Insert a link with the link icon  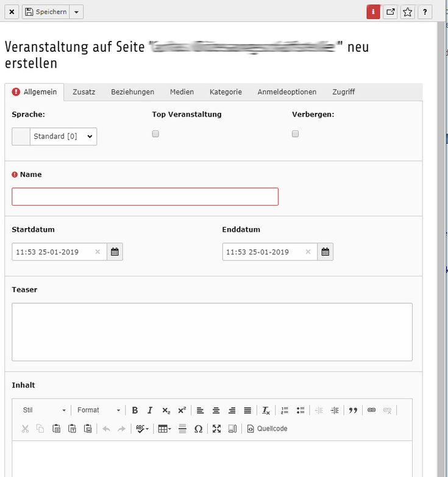coord(371,411)
